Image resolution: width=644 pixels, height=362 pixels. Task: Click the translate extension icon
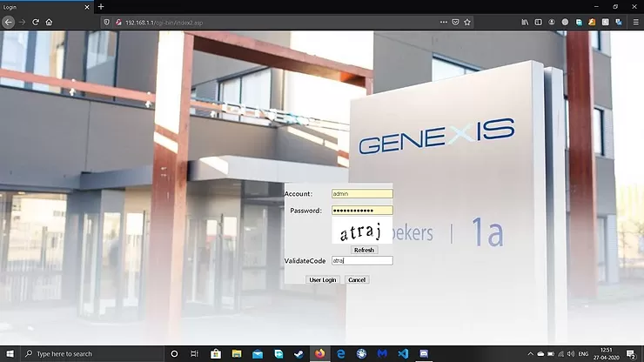point(619,22)
